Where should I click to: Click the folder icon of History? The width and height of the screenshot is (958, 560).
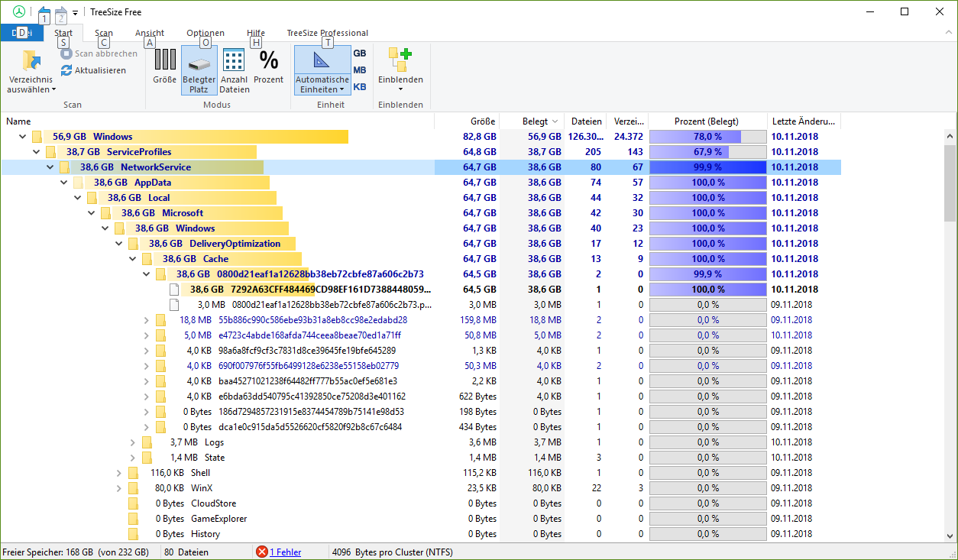pos(133,534)
